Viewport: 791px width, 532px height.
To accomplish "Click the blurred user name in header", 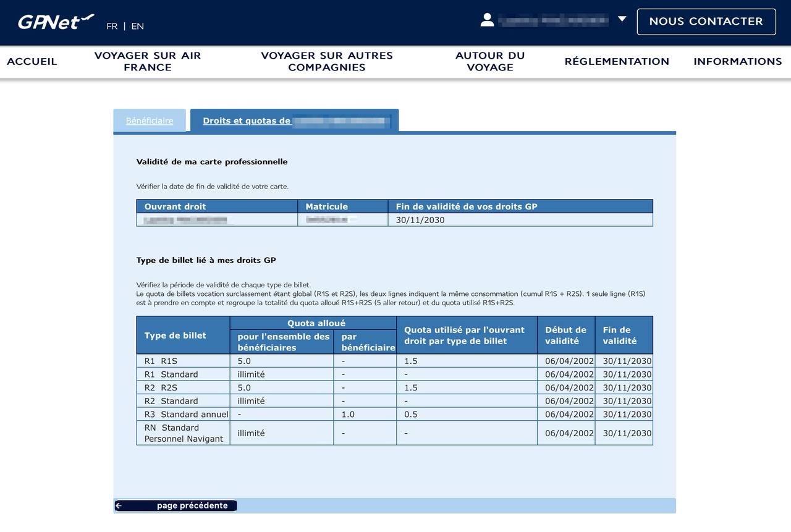I will coord(553,20).
